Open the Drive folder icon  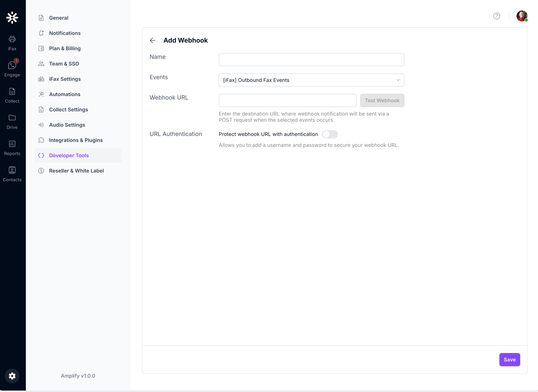click(12, 118)
